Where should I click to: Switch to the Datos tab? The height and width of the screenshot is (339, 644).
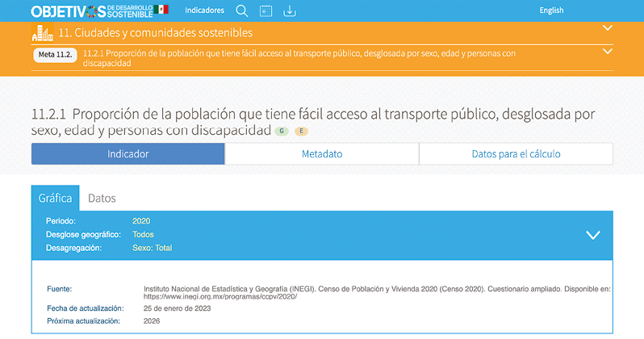102,198
